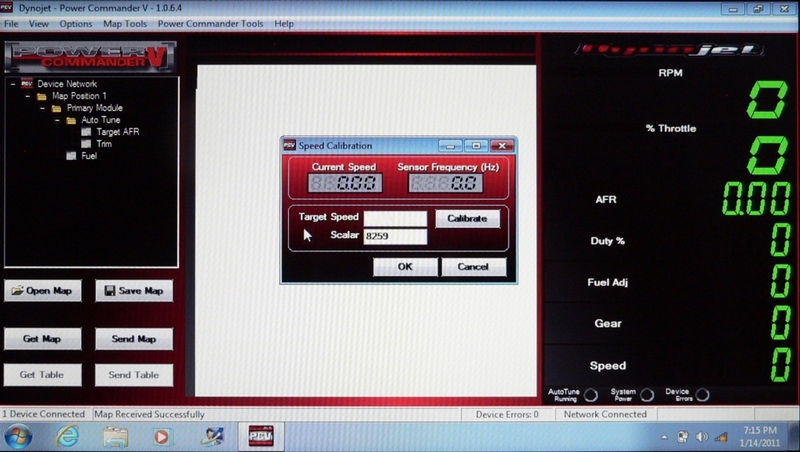Click the Send Map button
The width and height of the screenshot is (800, 452).
point(133,339)
